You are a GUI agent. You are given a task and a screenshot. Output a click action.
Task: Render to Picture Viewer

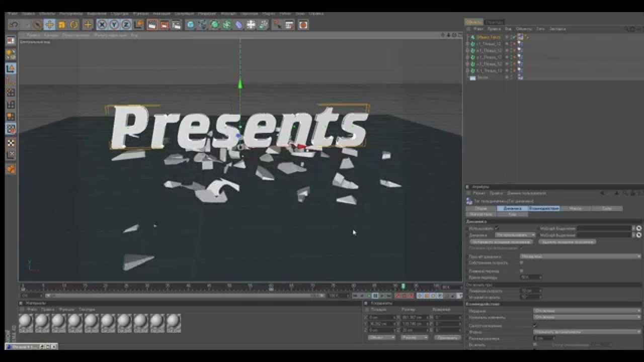(x=165, y=25)
